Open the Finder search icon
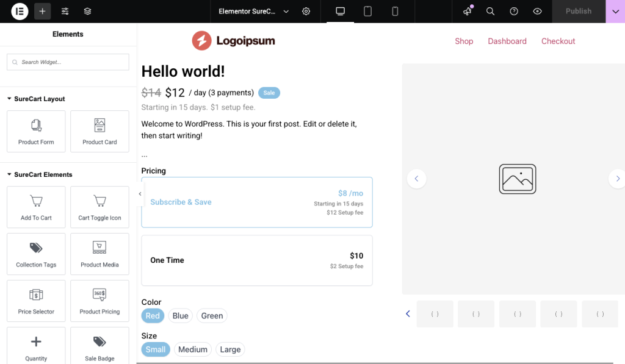The image size is (625, 364). pyautogui.click(x=490, y=12)
